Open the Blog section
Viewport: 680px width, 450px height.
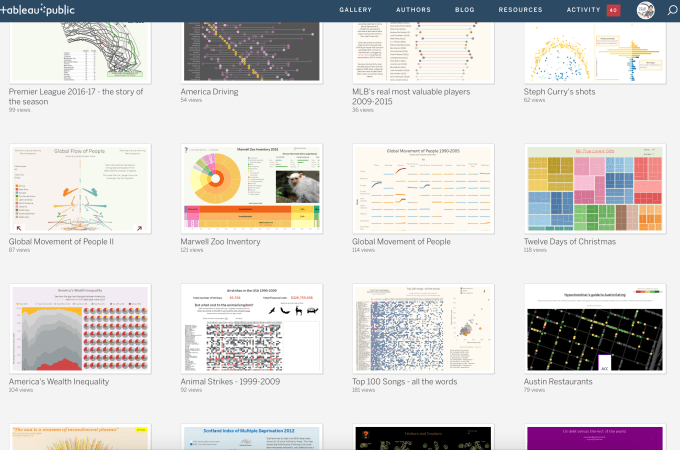pyautogui.click(x=464, y=10)
